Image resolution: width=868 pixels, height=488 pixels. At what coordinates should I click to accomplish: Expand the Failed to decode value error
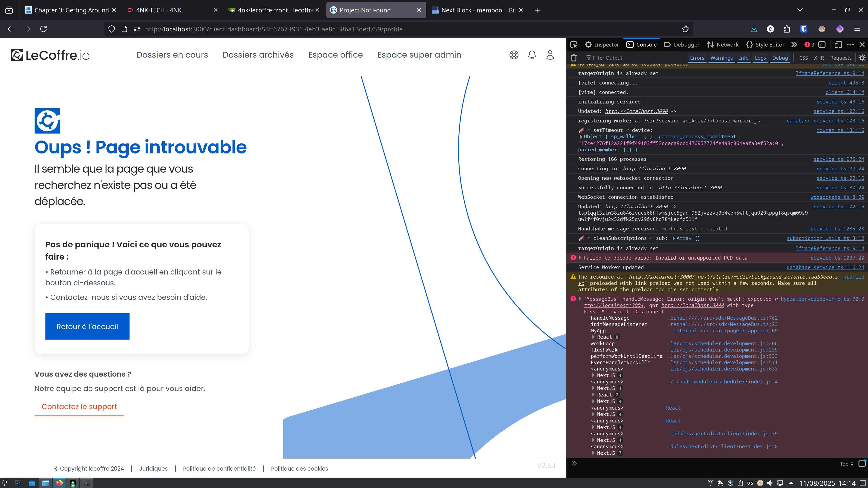click(580, 258)
